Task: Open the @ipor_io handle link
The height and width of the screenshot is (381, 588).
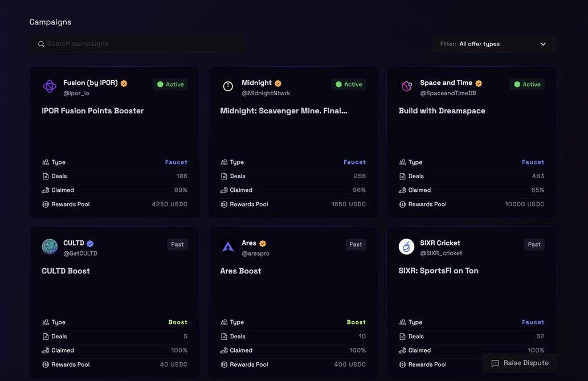Action: point(76,93)
